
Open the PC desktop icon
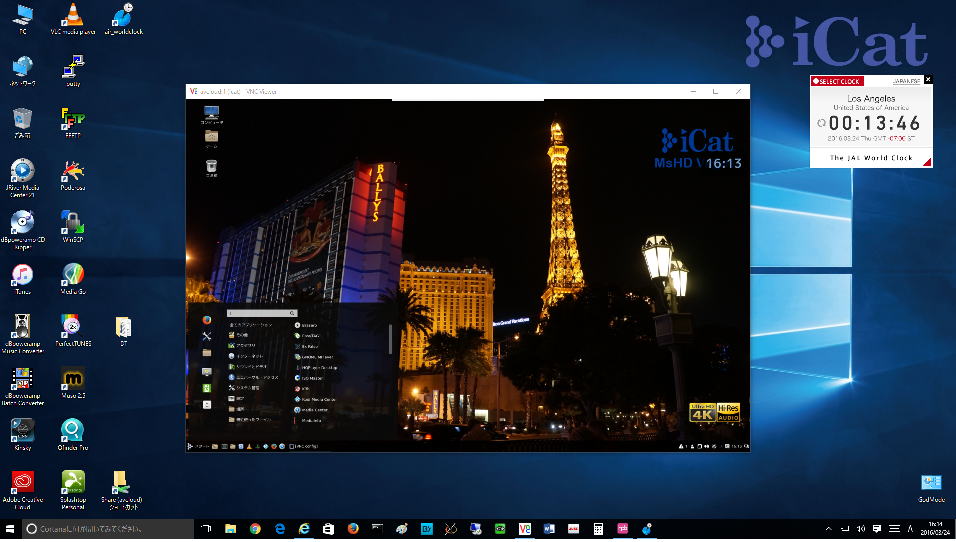click(x=23, y=18)
